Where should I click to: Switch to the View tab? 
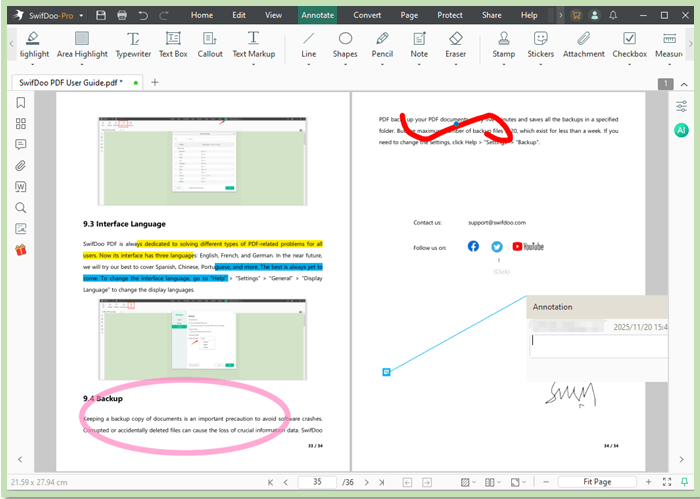(273, 15)
